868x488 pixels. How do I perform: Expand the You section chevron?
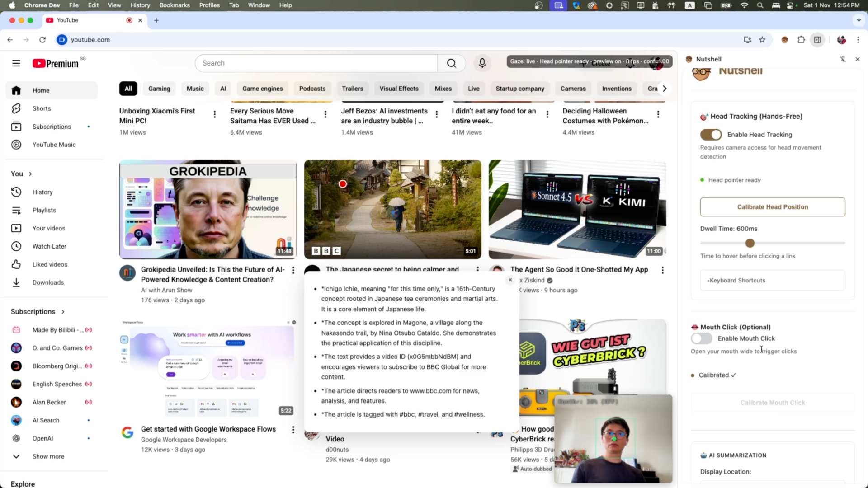pos(30,174)
